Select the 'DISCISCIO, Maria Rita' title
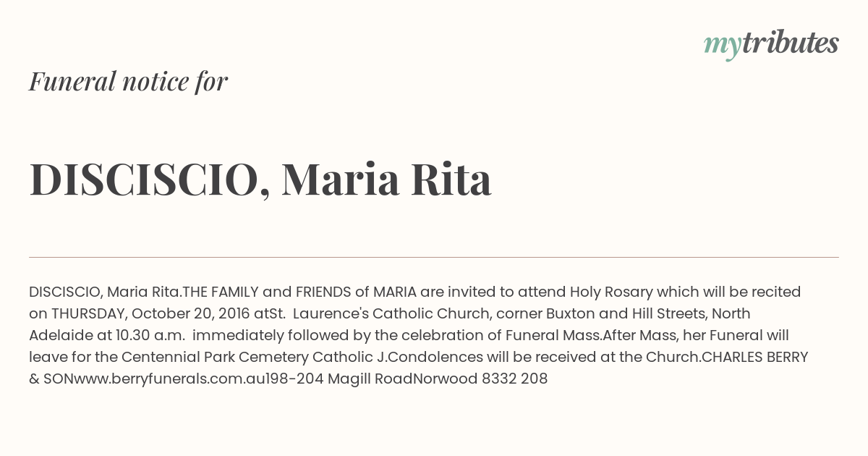 point(260,180)
